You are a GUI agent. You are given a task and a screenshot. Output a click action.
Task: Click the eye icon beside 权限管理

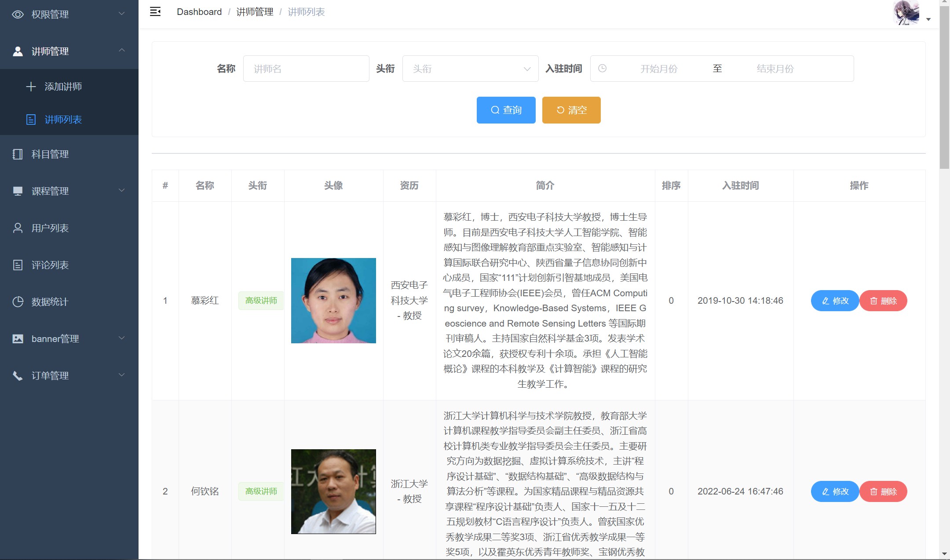[x=18, y=15]
